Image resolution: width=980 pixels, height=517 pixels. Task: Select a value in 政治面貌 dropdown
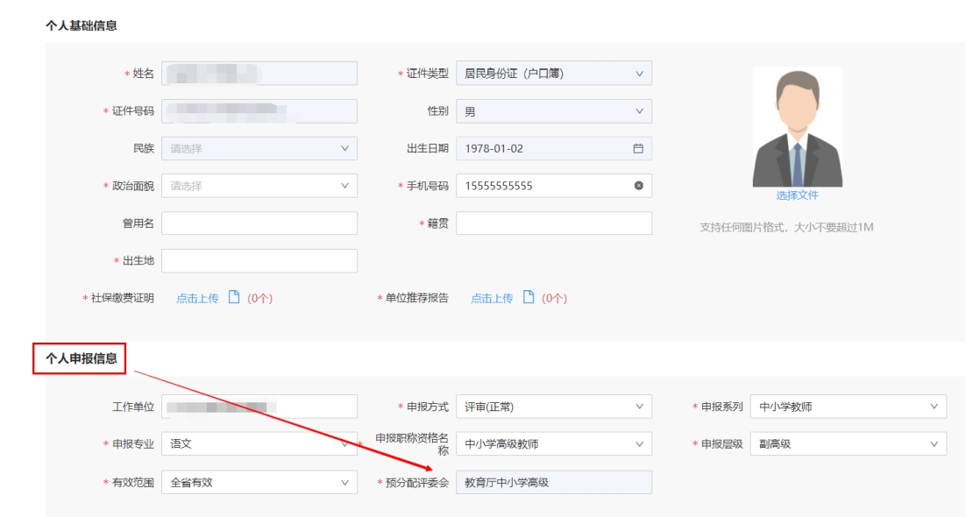point(259,186)
